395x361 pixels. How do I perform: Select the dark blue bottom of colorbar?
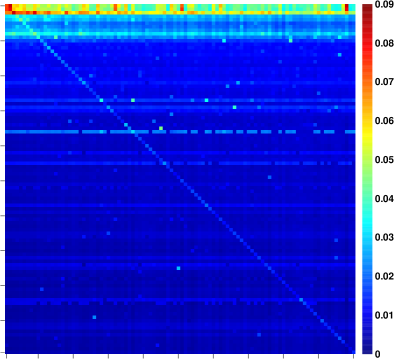[x=367, y=348]
